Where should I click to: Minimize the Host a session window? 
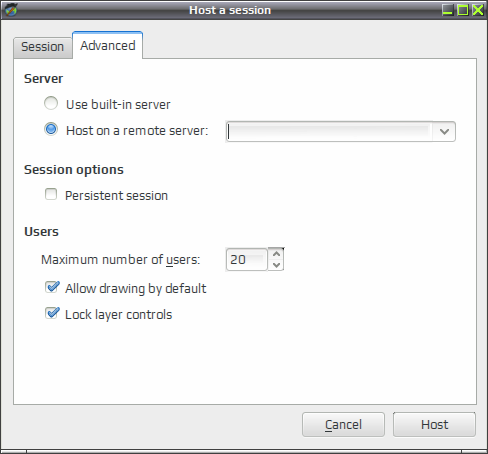coord(447,10)
